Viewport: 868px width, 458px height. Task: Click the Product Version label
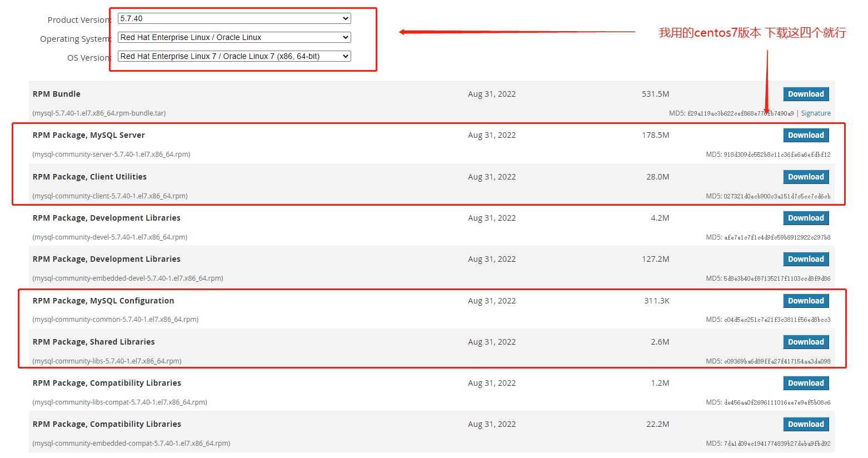click(79, 20)
